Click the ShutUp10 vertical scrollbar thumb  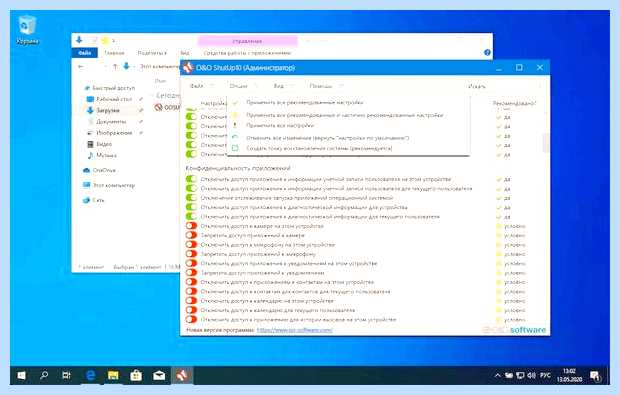[545, 142]
